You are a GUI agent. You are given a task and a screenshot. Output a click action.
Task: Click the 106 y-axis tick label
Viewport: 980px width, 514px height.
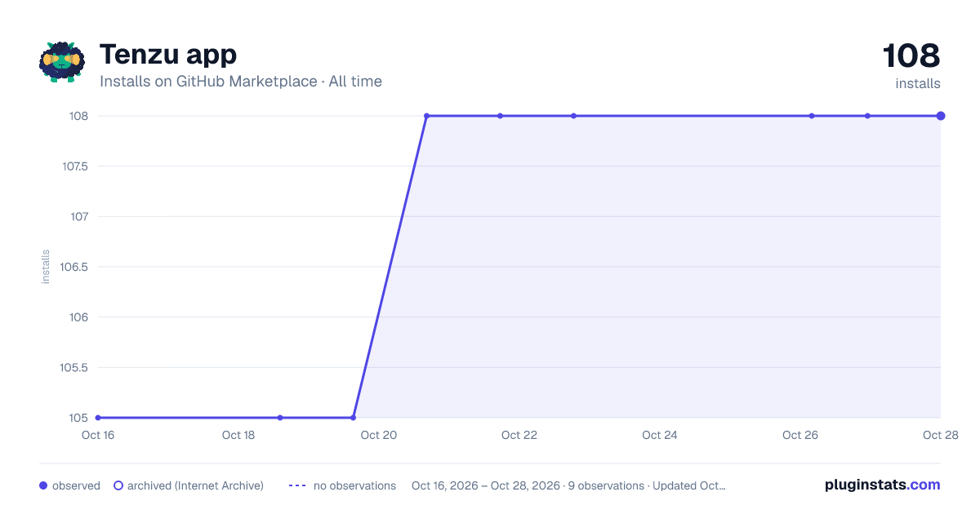(78, 317)
